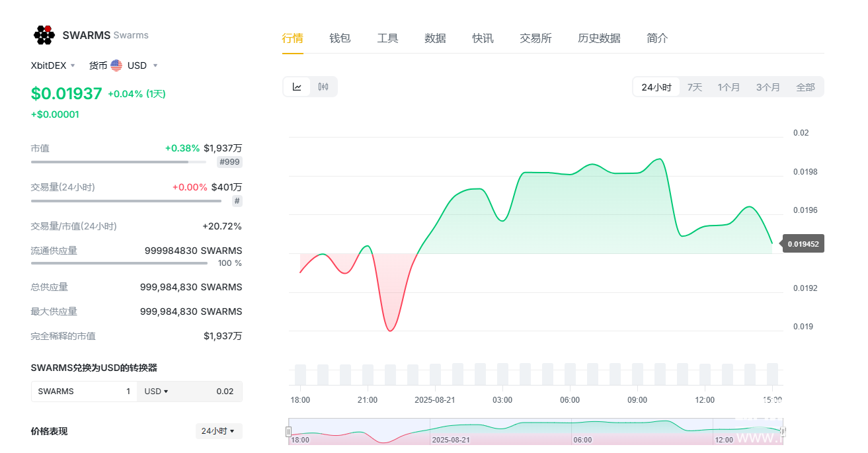Click the #999 market cap rank badge
This screenshot has width=868, height=453.
tap(229, 162)
